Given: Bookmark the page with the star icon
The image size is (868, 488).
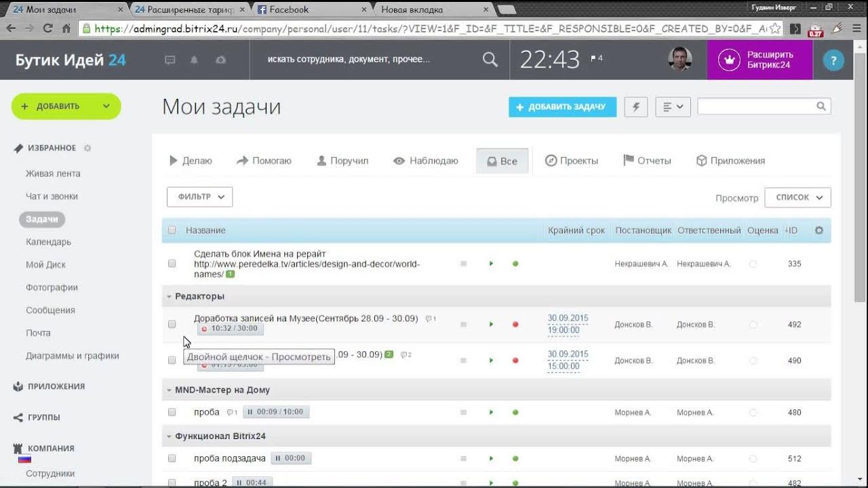Looking at the screenshot, I should click(776, 28).
